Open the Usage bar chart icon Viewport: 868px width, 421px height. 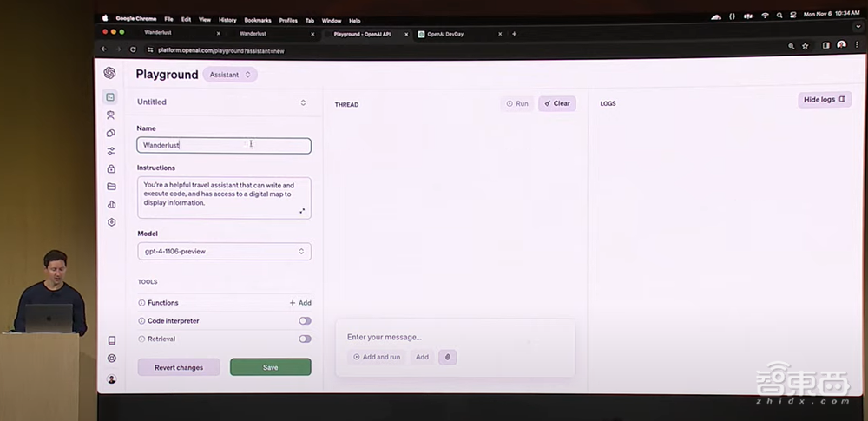[x=111, y=205]
